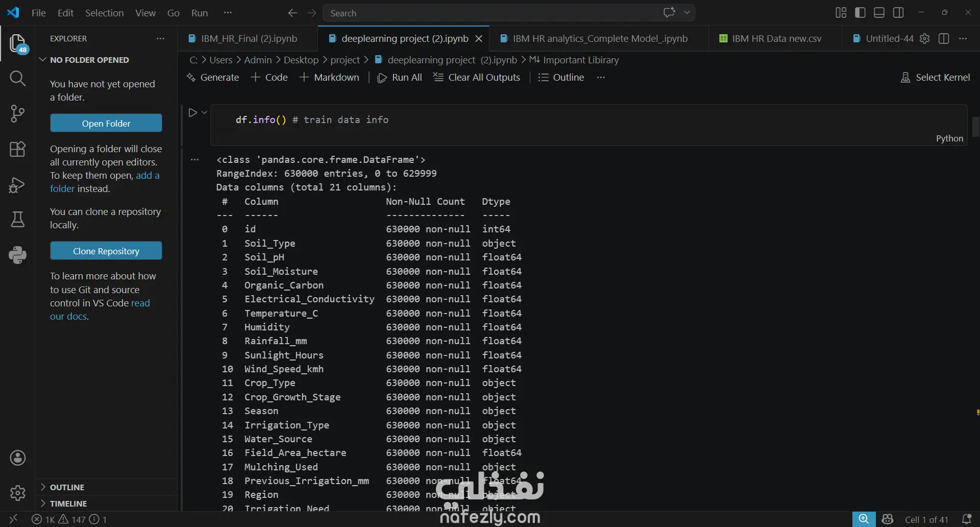
Task: Click the Python cell language label
Action: [949, 138]
